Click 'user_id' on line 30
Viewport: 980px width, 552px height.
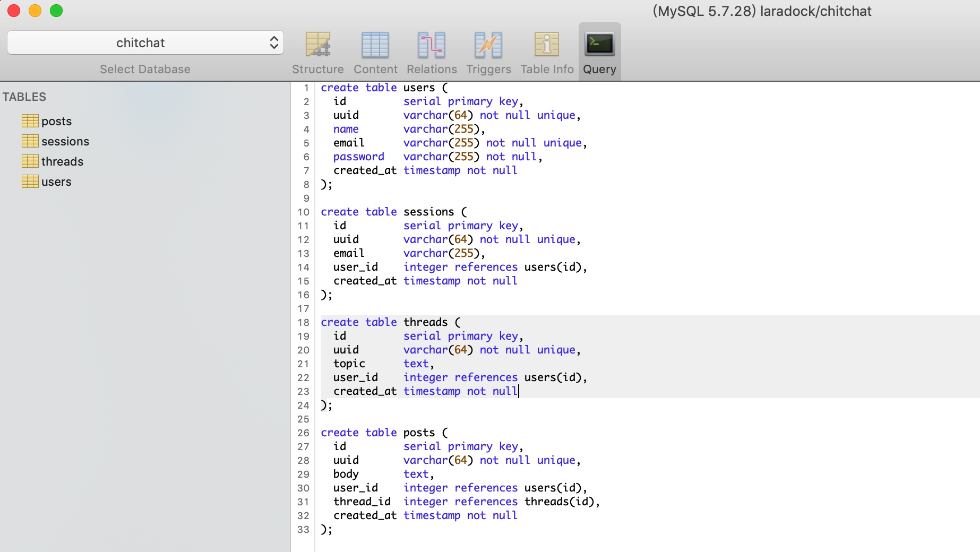tap(356, 488)
